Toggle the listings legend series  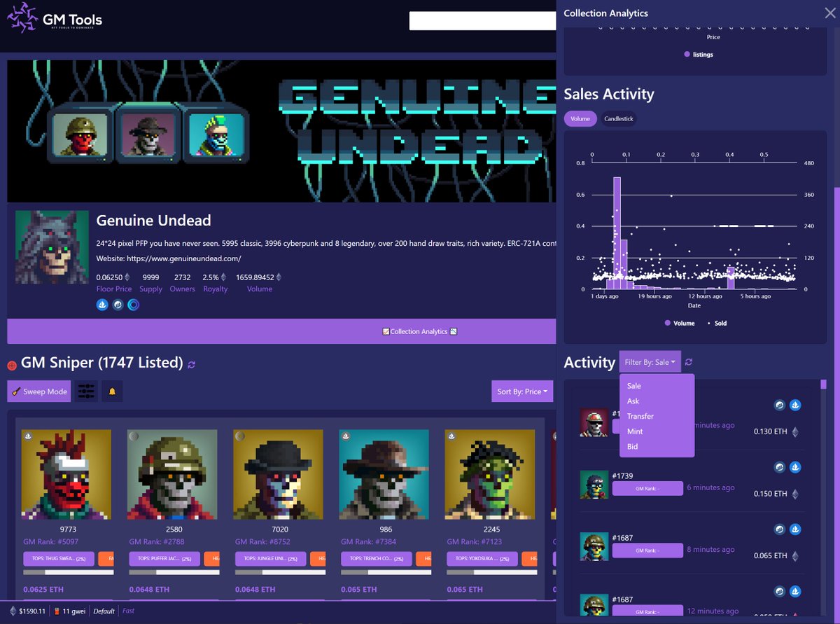(x=698, y=55)
